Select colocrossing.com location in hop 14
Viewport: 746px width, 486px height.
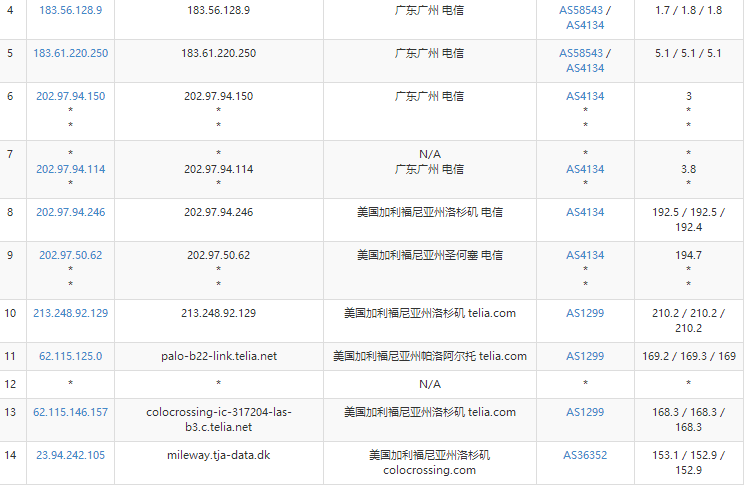[x=430, y=463]
